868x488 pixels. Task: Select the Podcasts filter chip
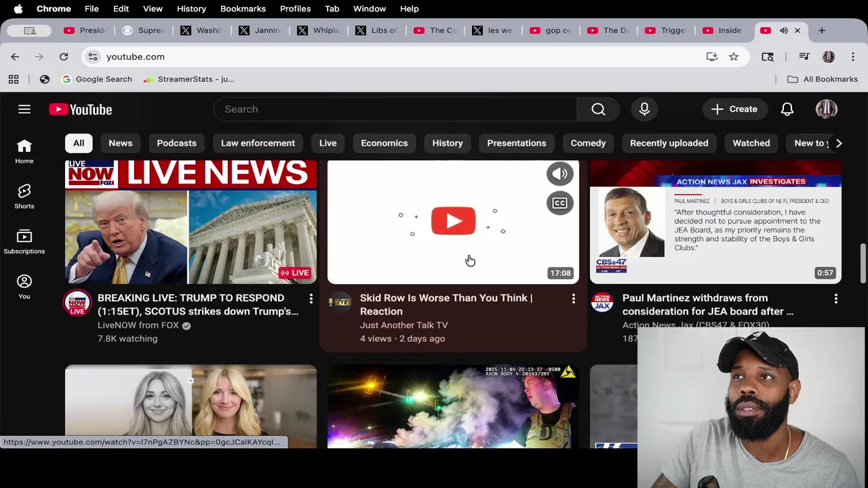[x=176, y=143]
